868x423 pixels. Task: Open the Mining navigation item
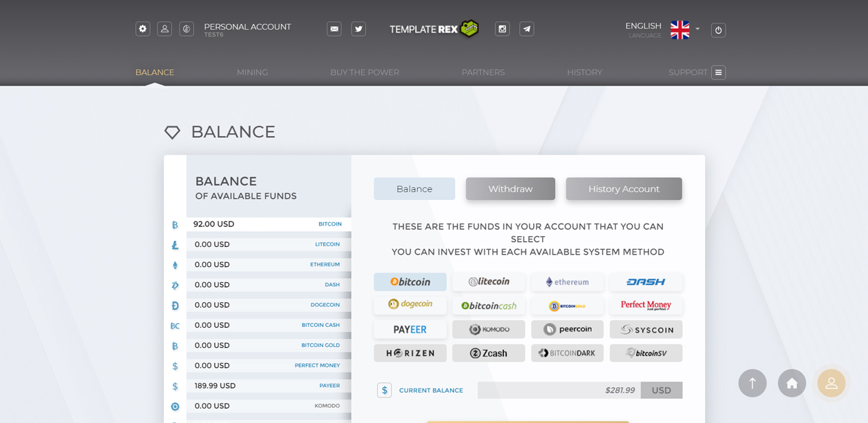tap(252, 72)
